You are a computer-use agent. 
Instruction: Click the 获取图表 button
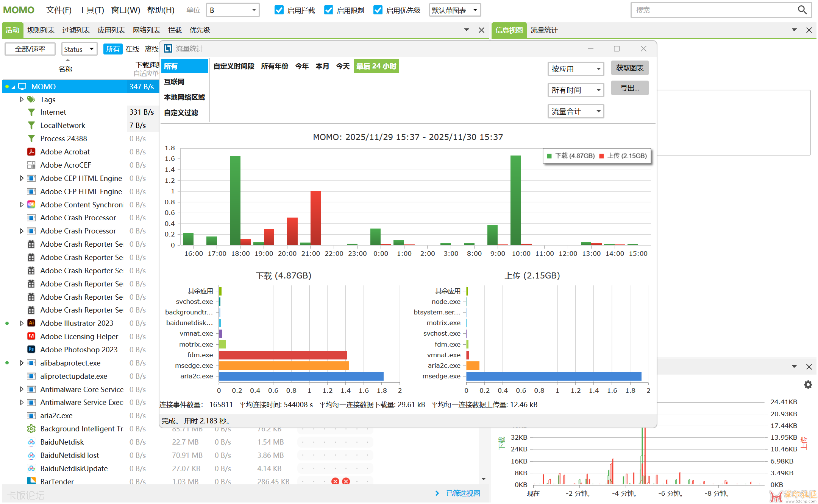point(629,68)
